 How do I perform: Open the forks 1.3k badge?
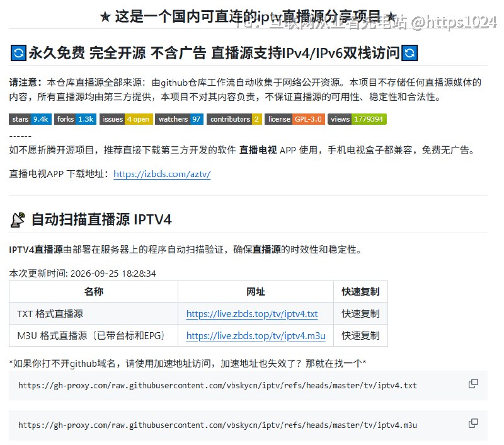point(75,119)
